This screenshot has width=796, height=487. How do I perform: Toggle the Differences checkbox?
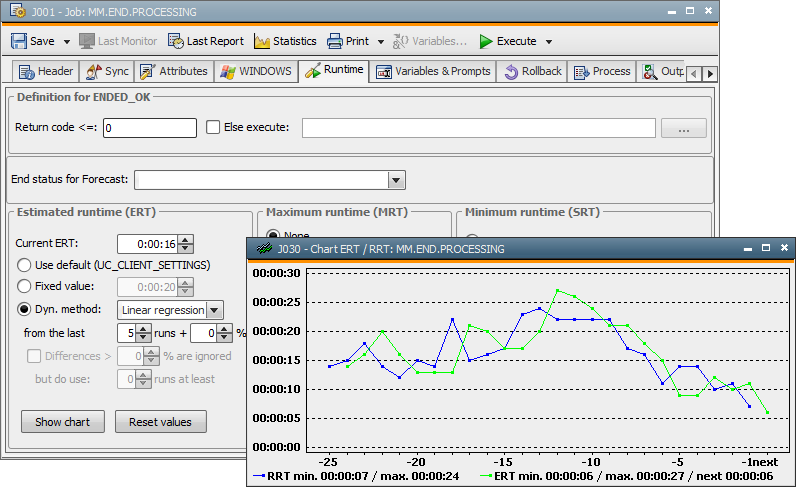[x=34, y=356]
